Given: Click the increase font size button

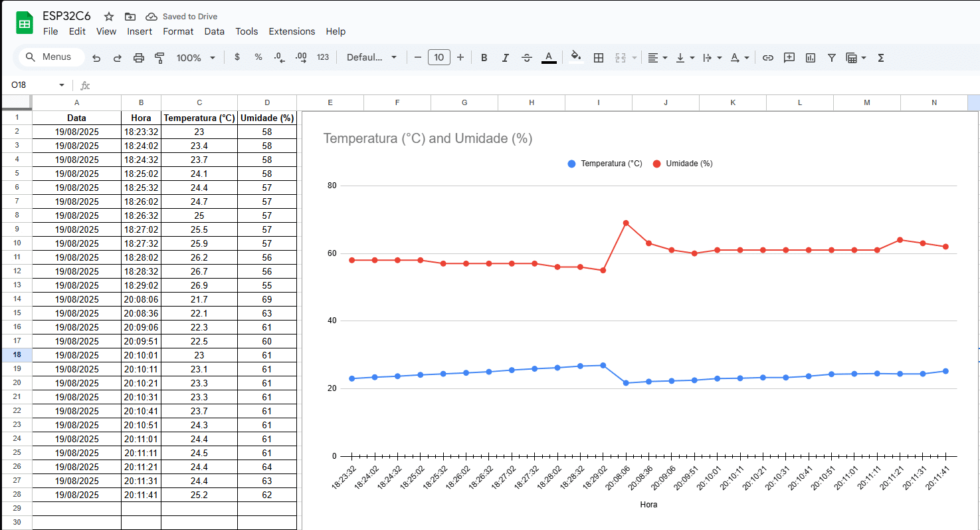Looking at the screenshot, I should [x=460, y=58].
